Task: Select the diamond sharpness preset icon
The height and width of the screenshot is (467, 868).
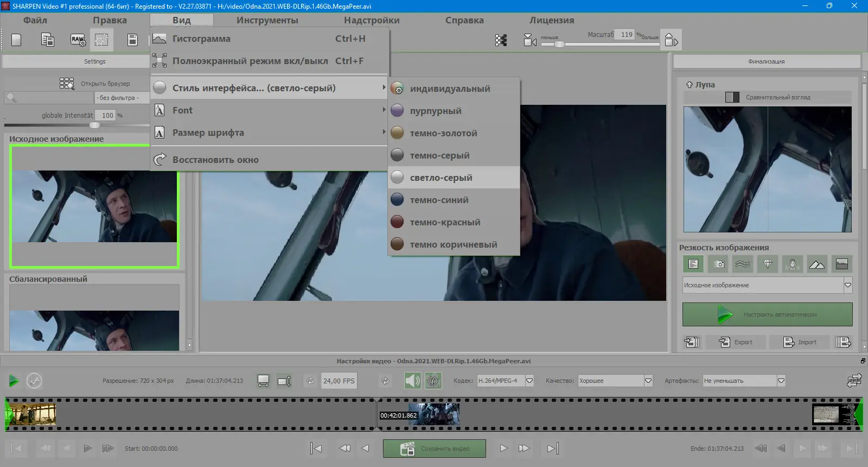Action: click(x=768, y=264)
